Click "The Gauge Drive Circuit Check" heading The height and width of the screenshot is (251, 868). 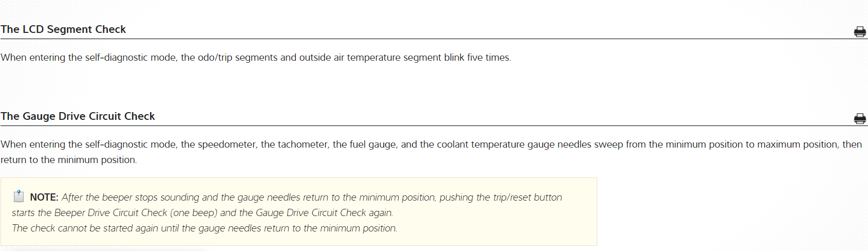pos(78,116)
